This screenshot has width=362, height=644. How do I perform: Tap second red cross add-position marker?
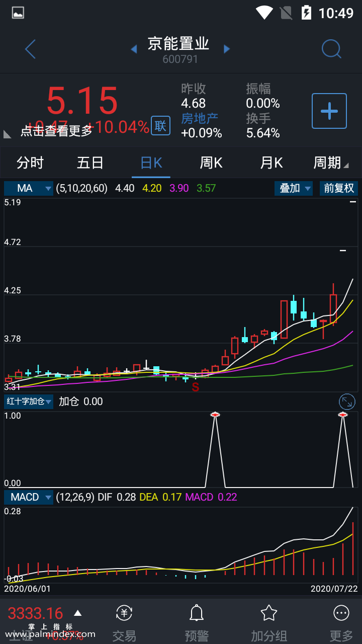[x=343, y=414]
